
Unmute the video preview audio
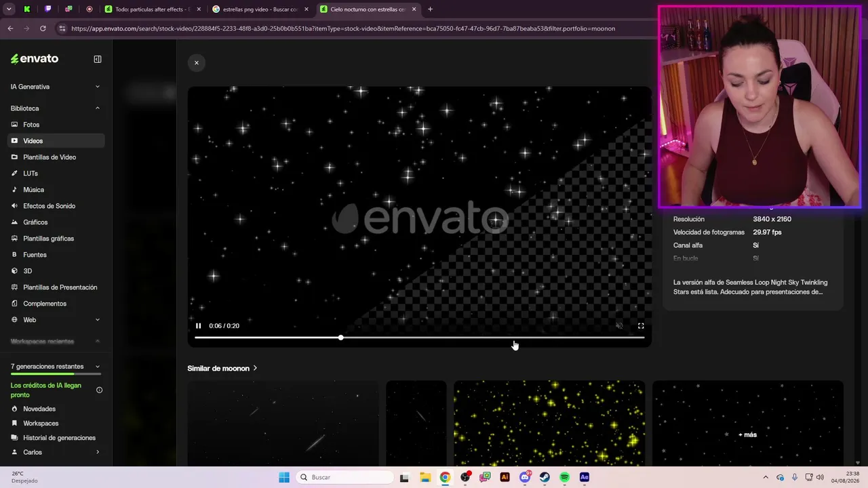click(619, 326)
